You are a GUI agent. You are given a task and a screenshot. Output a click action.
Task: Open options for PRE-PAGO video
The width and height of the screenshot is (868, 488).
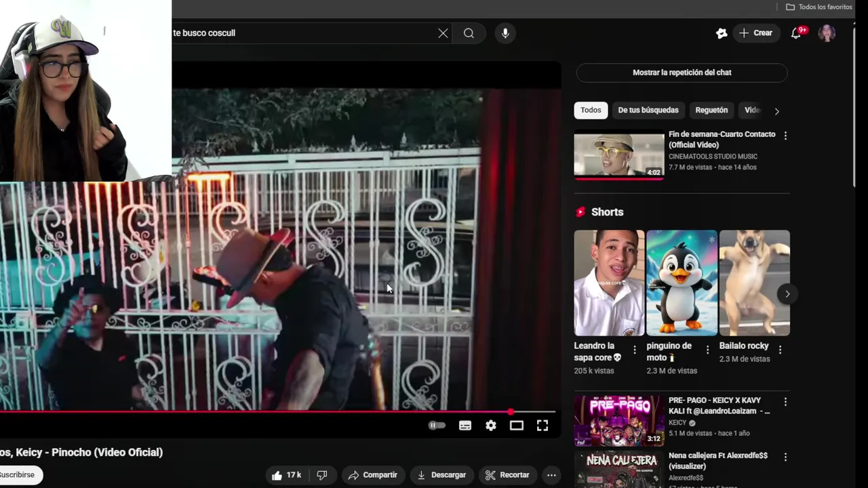[x=785, y=402]
